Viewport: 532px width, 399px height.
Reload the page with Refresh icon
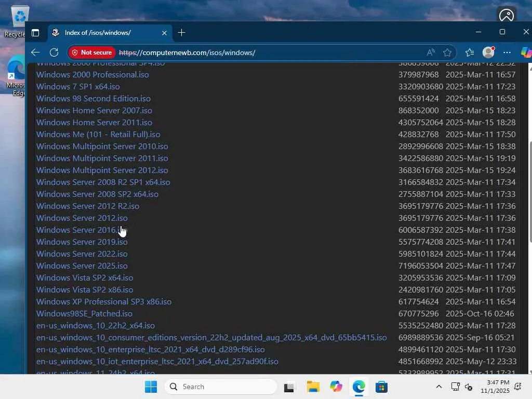(x=54, y=52)
